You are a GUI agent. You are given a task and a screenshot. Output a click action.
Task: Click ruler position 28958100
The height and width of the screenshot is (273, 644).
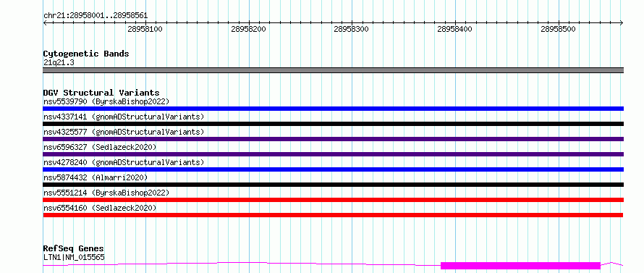[145, 29]
